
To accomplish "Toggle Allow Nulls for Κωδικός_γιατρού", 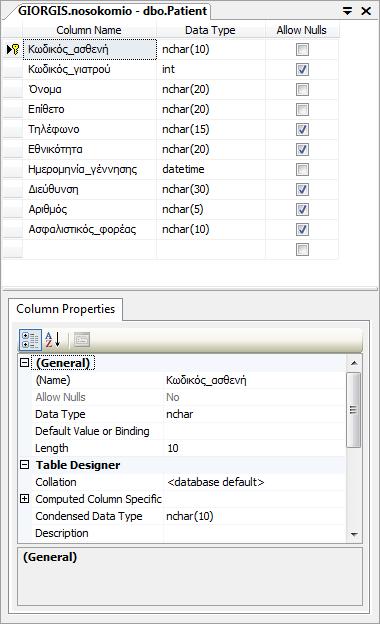I will (x=302, y=70).
